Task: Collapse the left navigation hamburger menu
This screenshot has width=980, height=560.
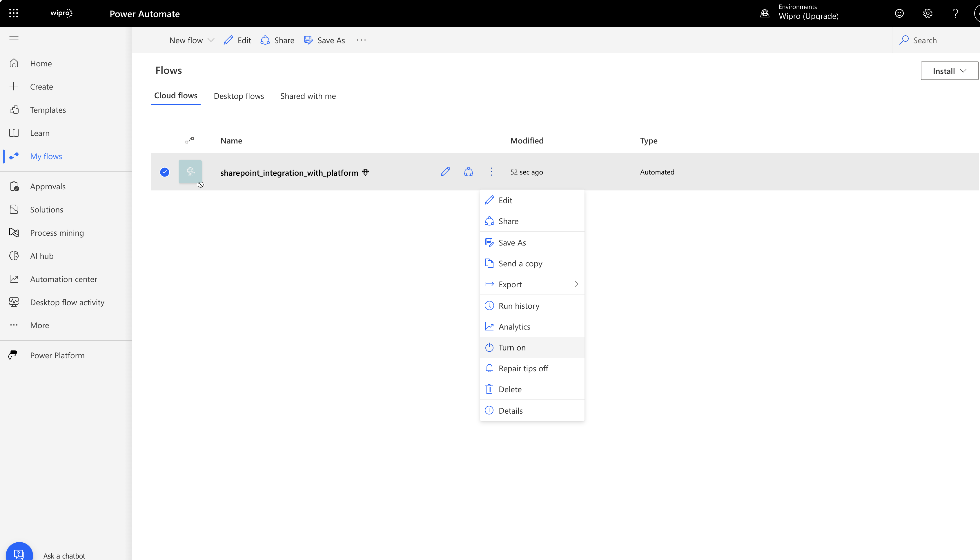Action: [14, 39]
